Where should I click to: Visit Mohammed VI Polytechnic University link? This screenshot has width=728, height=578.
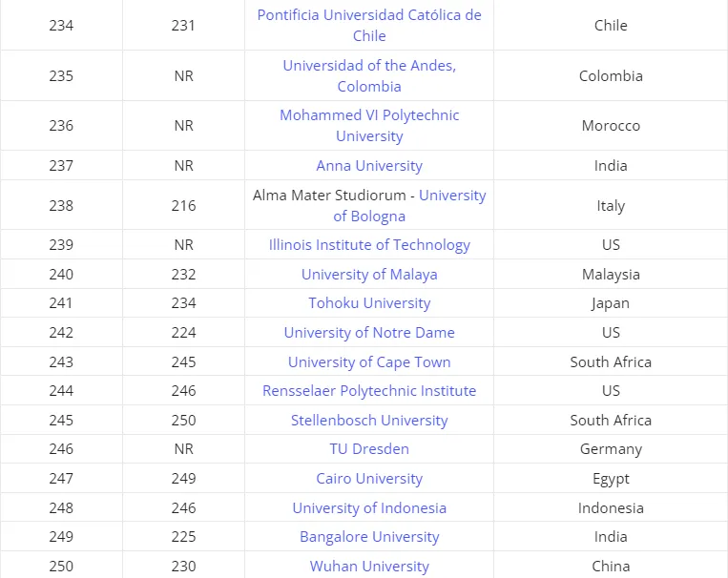tap(369, 125)
